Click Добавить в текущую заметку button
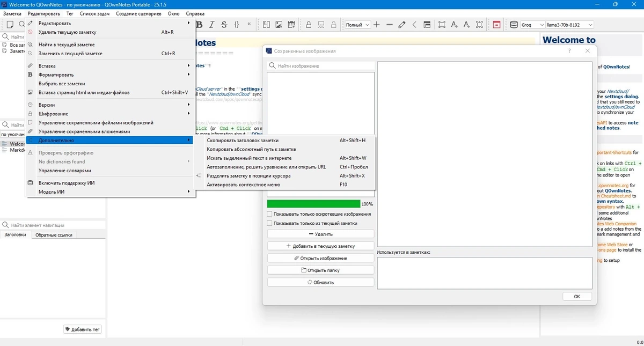This screenshot has height=346, width=644. [321, 246]
